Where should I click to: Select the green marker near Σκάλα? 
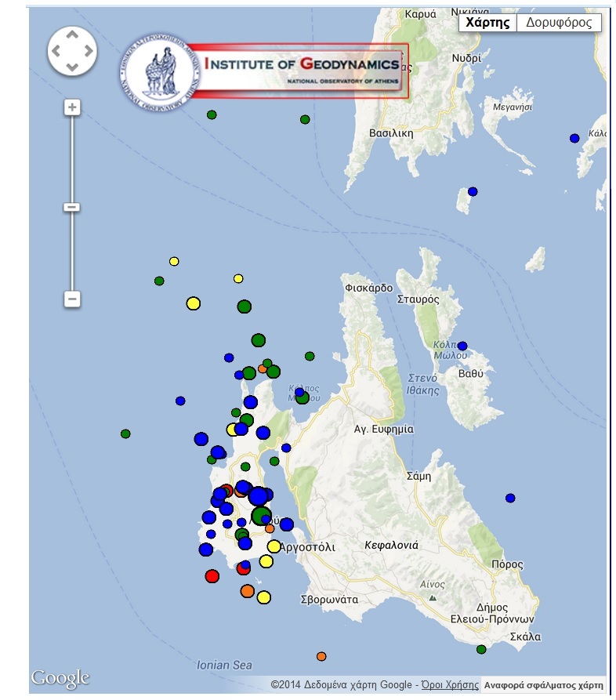[x=481, y=649]
